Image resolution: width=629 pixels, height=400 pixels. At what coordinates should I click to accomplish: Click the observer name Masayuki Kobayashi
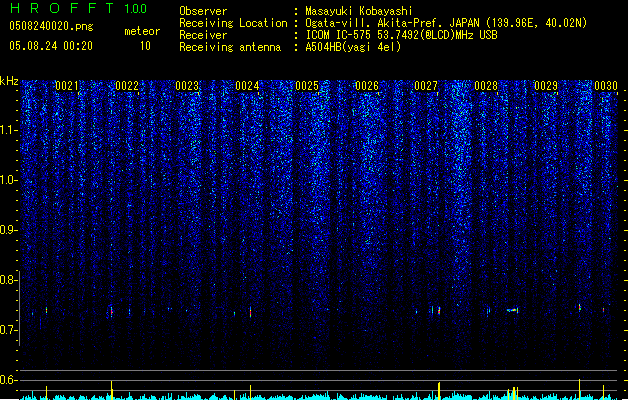(359, 11)
